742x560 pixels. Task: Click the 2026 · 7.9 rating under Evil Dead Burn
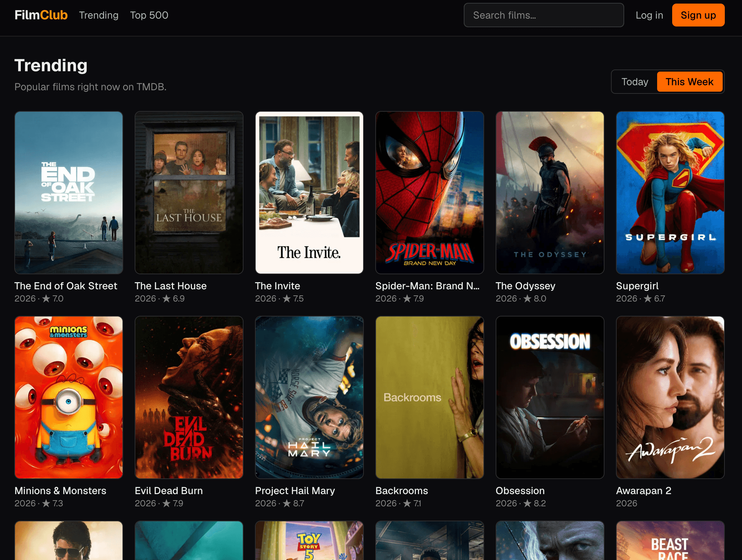point(159,503)
